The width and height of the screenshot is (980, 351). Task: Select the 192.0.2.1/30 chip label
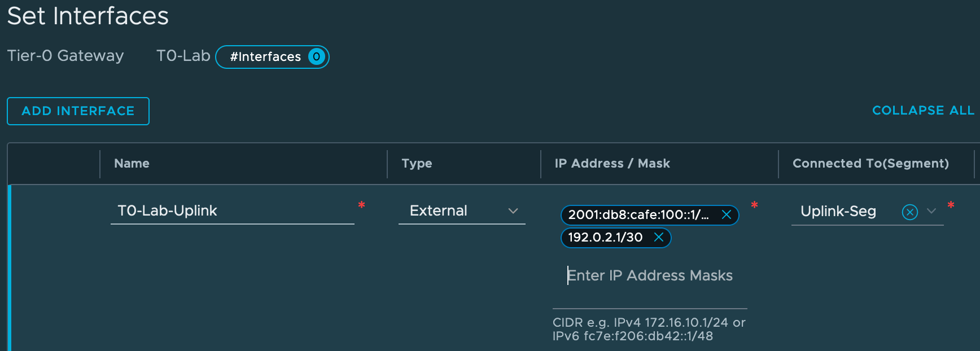(605, 238)
